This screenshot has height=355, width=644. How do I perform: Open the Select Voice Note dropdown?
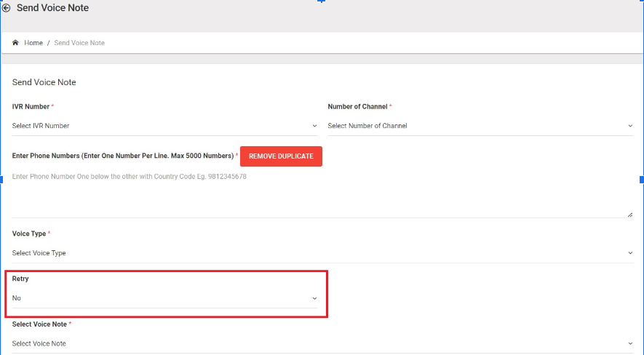322,343
